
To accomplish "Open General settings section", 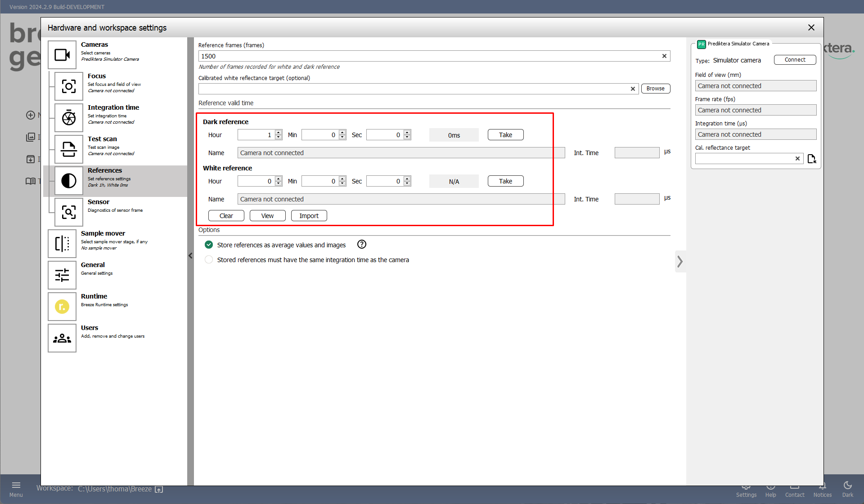I will click(x=93, y=265).
